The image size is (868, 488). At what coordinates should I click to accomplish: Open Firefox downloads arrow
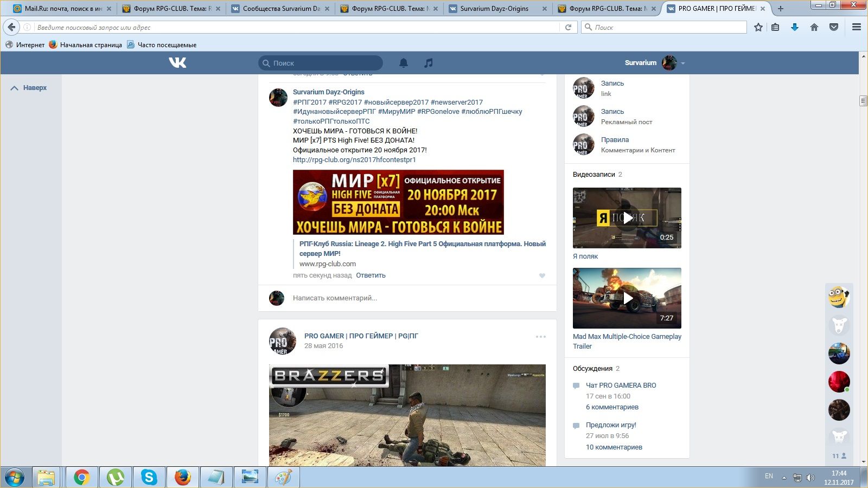795,27
